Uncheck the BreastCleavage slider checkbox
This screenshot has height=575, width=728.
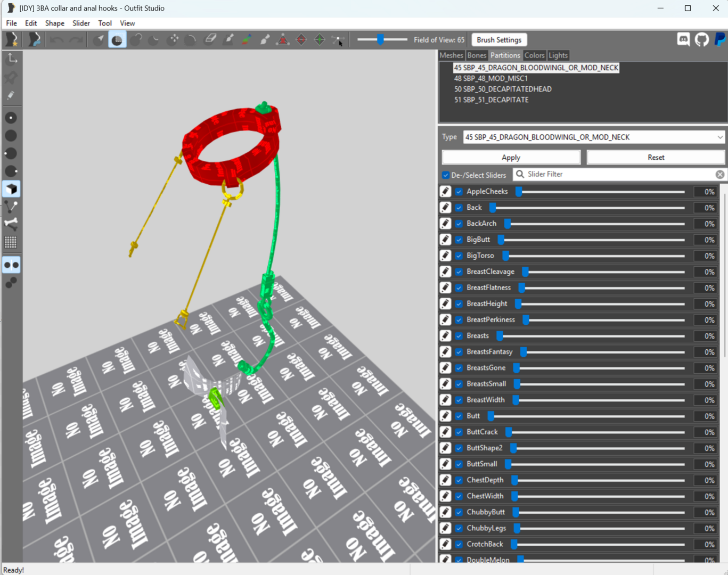[x=459, y=272]
